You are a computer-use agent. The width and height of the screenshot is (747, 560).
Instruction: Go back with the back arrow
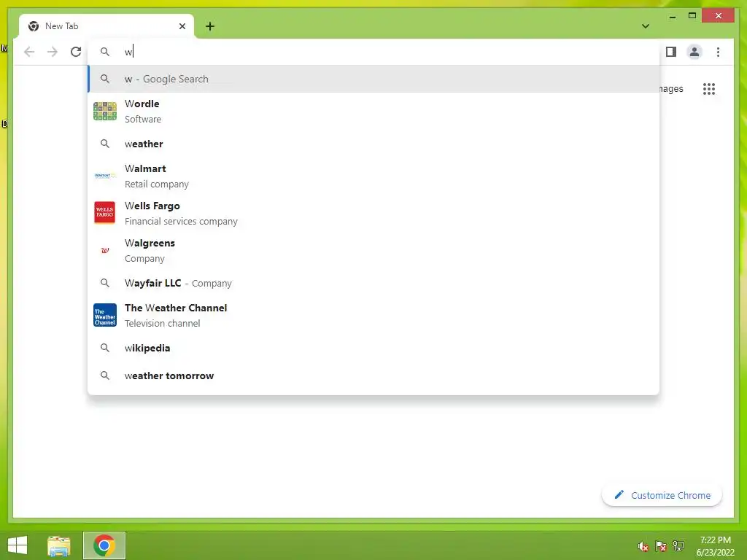click(29, 52)
